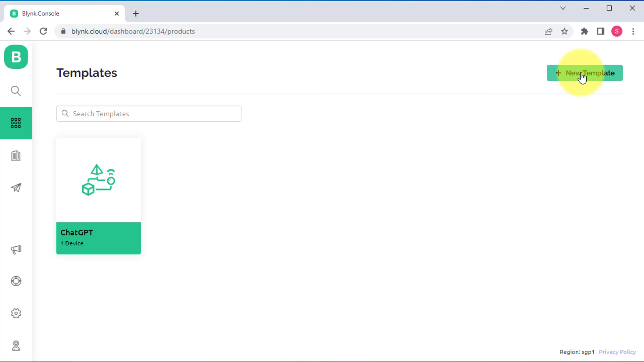This screenshot has height=362, width=644.
Task: Open the Privacy Policy link
Action: 617,352
